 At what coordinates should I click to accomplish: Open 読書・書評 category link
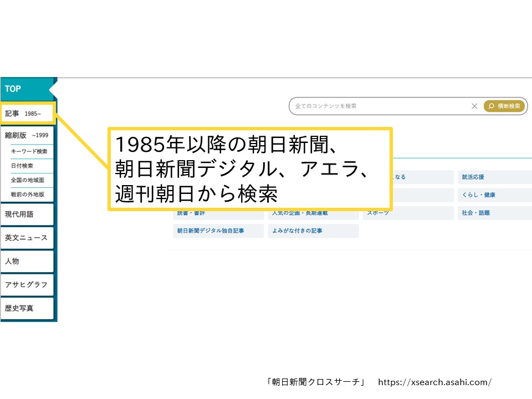[x=218, y=214]
